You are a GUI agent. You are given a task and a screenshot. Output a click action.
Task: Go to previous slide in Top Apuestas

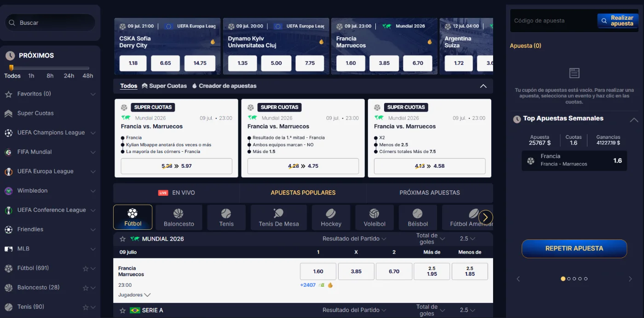[518, 279]
